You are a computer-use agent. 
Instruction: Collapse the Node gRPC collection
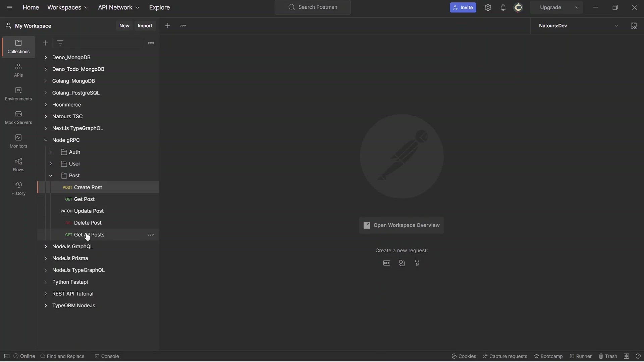click(x=46, y=140)
